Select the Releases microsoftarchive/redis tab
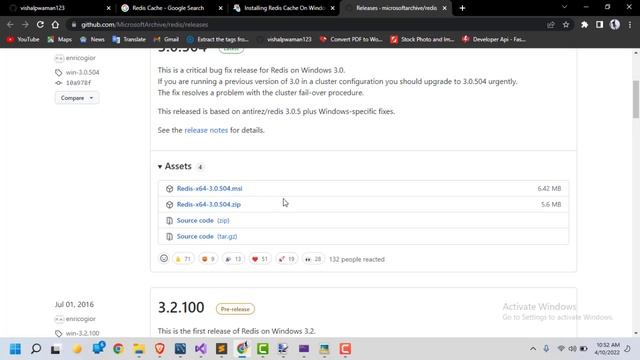 tap(396, 8)
